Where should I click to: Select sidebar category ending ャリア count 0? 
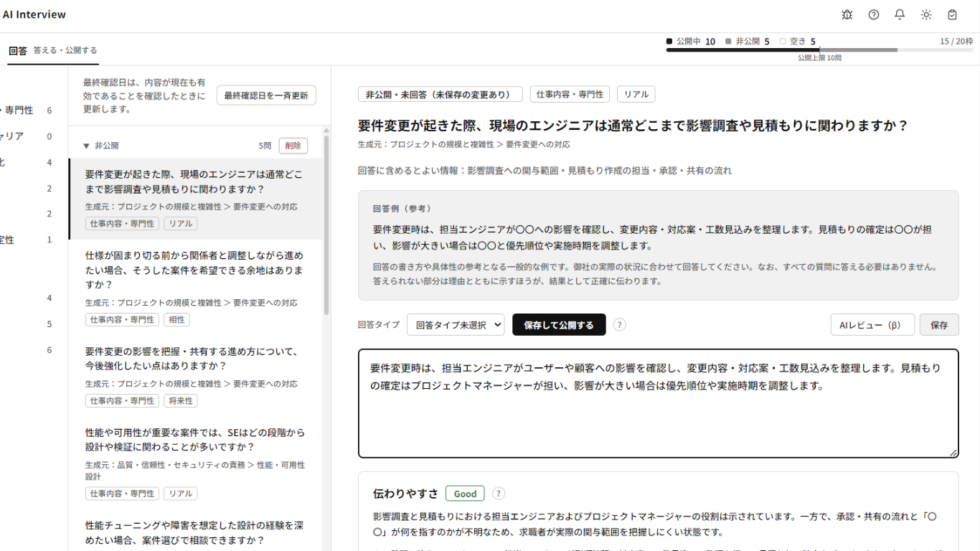point(26,136)
